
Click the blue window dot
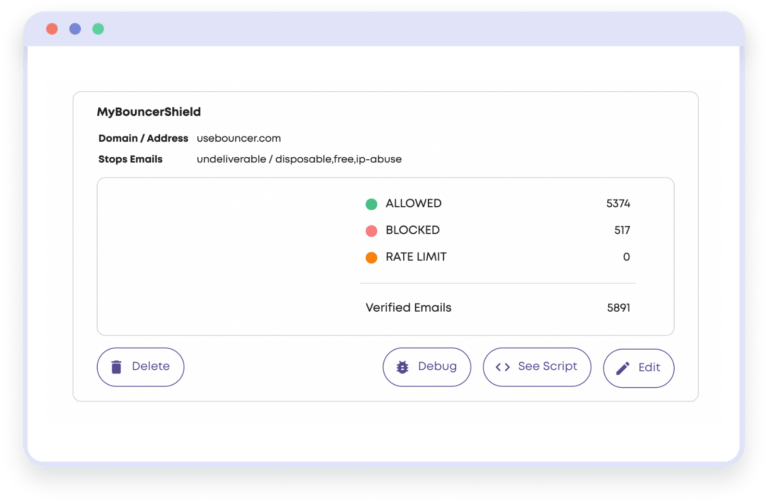75,29
